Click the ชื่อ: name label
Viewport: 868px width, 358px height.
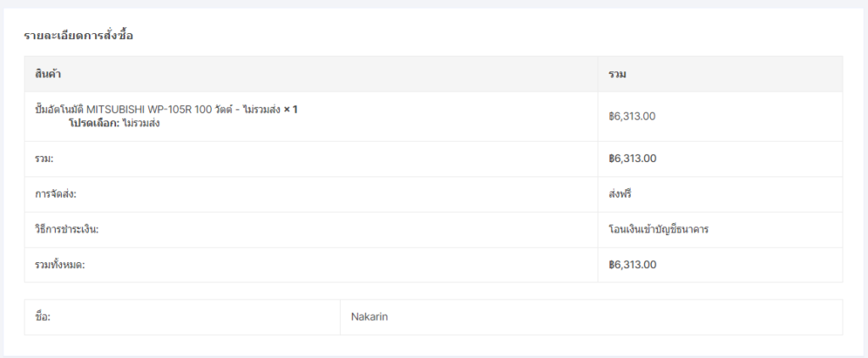tap(42, 317)
